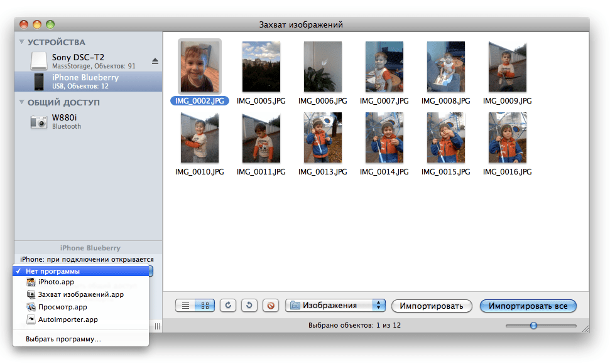This screenshot has width=615, height=364.
Task: Select the Sony DSC-T2 drive icon
Action: 38,61
